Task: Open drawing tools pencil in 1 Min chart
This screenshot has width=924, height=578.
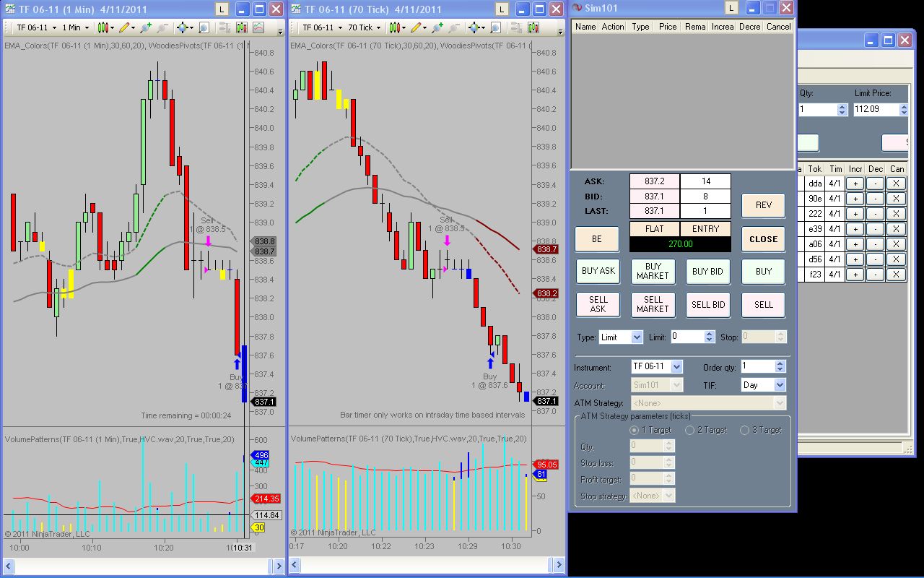Action: click(127, 27)
